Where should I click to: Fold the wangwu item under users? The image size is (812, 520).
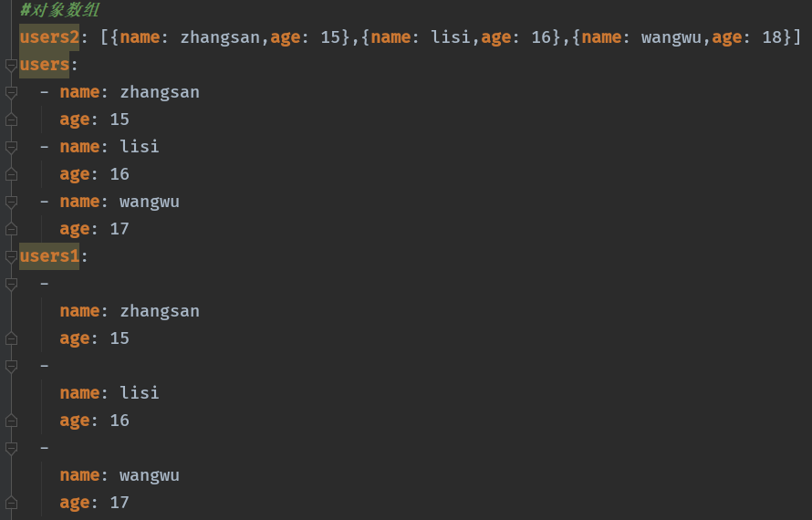[11, 202]
